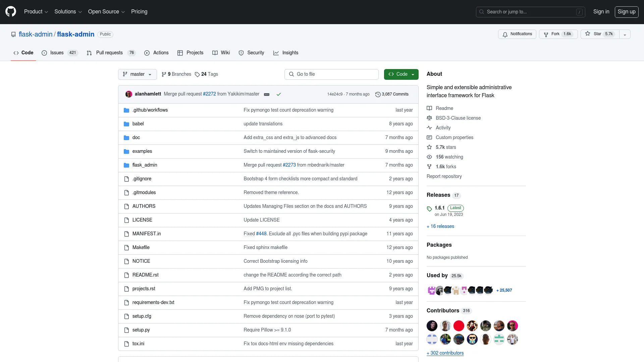Screen dimensions: 644x362
Task: Expand the master branch selector dropdown
Action: click(x=138, y=74)
